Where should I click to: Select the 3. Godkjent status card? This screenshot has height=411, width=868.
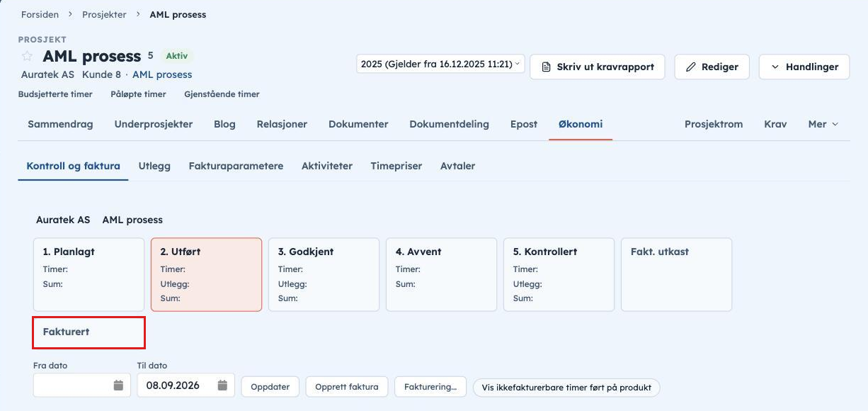point(324,274)
